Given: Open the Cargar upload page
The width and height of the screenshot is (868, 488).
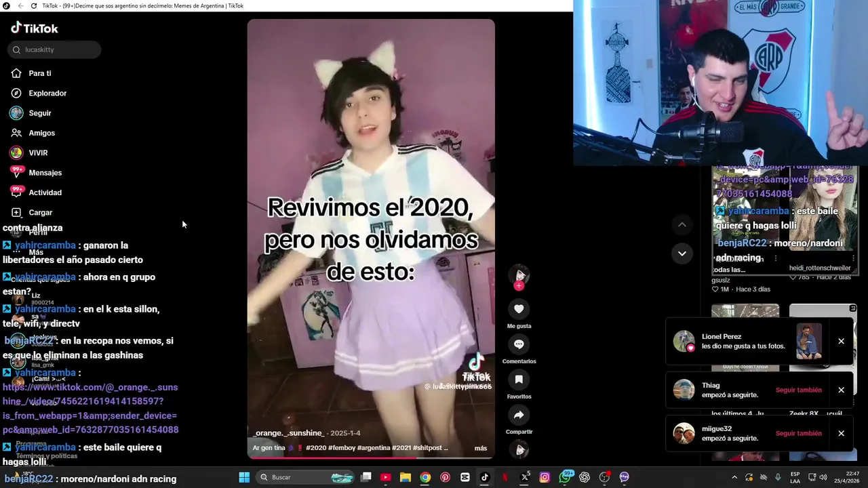Looking at the screenshot, I should 32,212.
